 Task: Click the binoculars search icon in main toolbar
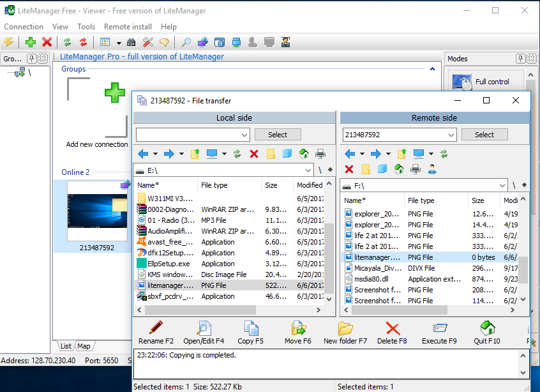click(x=131, y=42)
